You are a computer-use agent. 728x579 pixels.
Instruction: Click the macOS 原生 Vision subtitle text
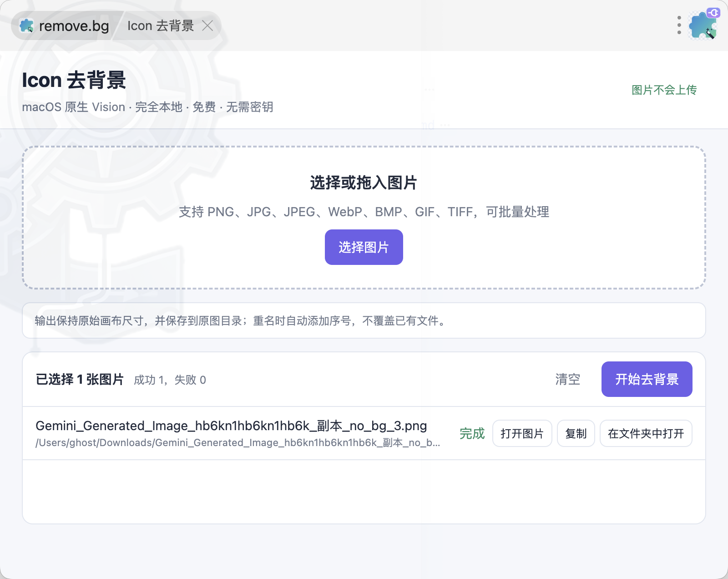click(x=147, y=107)
